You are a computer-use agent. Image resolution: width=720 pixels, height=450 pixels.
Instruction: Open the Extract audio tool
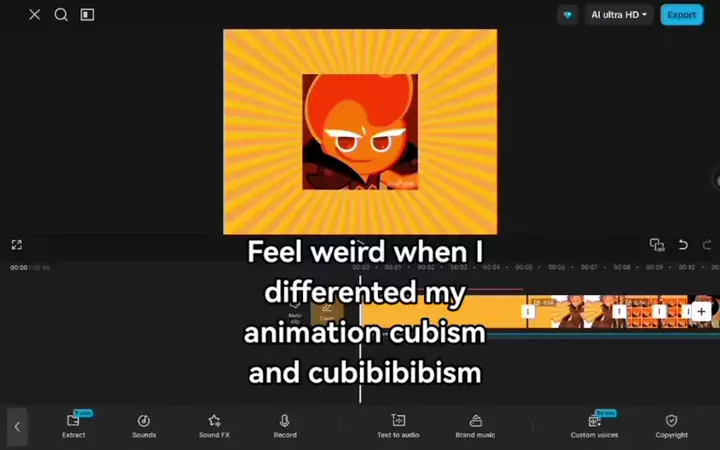(73, 426)
